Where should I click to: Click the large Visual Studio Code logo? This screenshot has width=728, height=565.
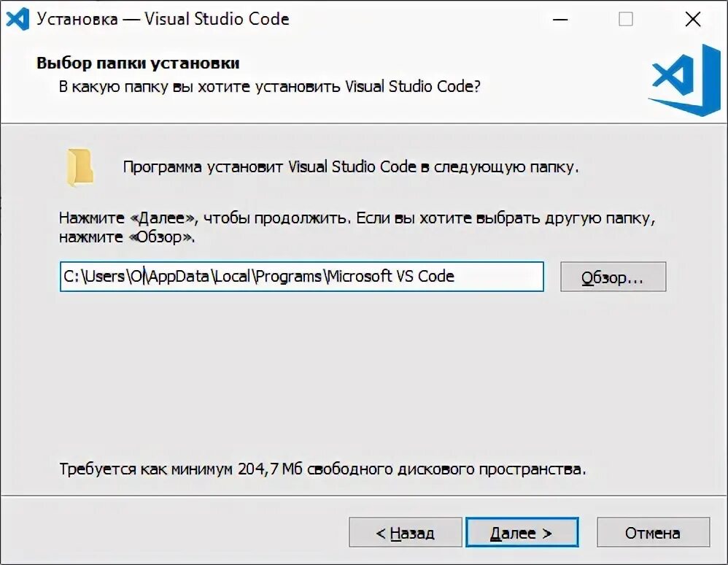click(x=684, y=79)
